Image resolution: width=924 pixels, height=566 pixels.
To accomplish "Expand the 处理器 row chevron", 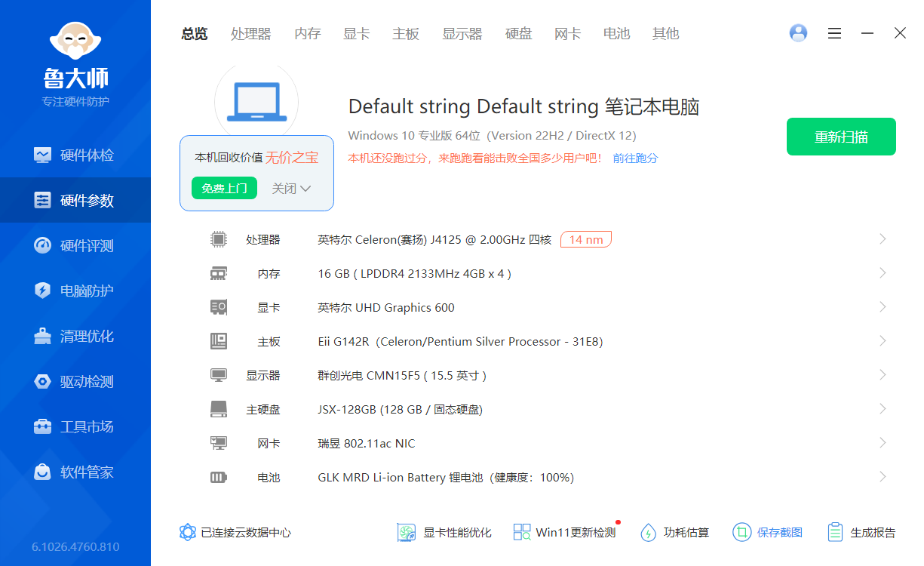I will 883,239.
